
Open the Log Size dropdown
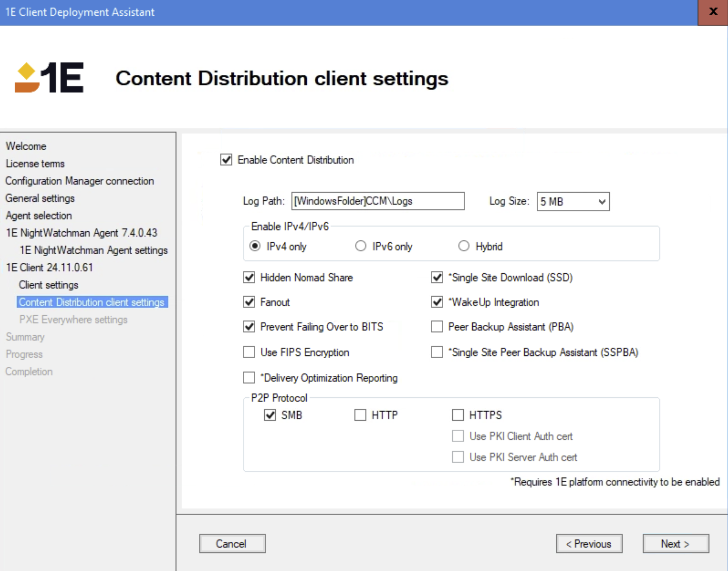573,201
